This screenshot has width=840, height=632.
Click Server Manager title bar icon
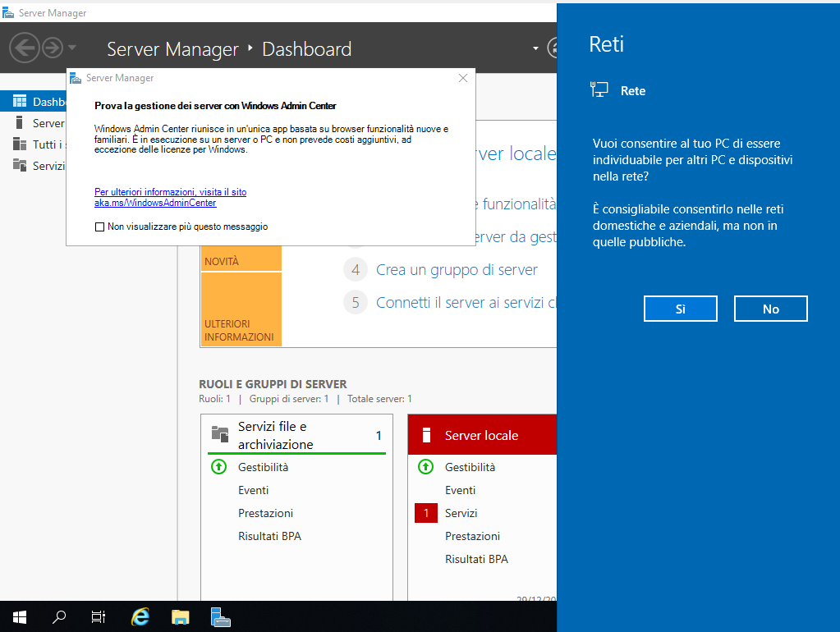[8, 12]
